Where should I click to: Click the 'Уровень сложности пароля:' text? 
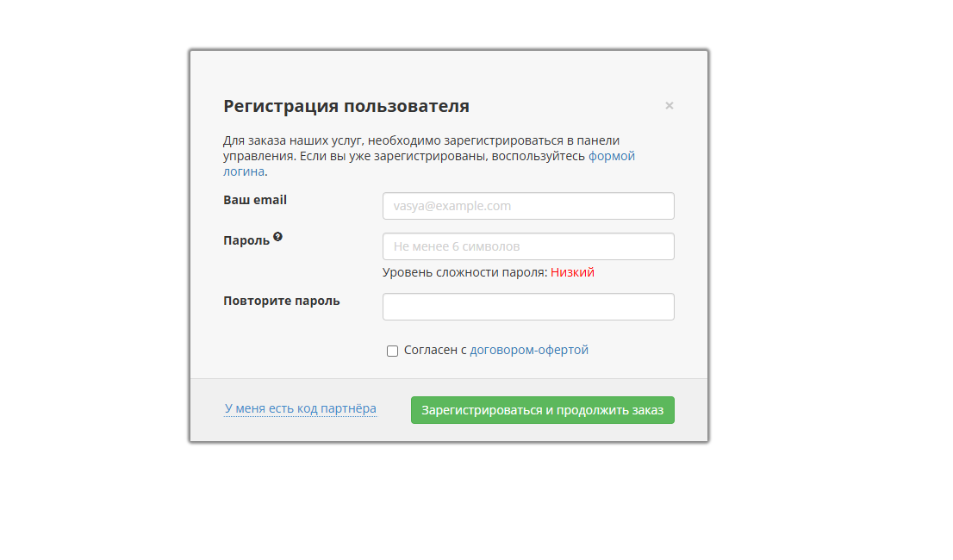464,272
